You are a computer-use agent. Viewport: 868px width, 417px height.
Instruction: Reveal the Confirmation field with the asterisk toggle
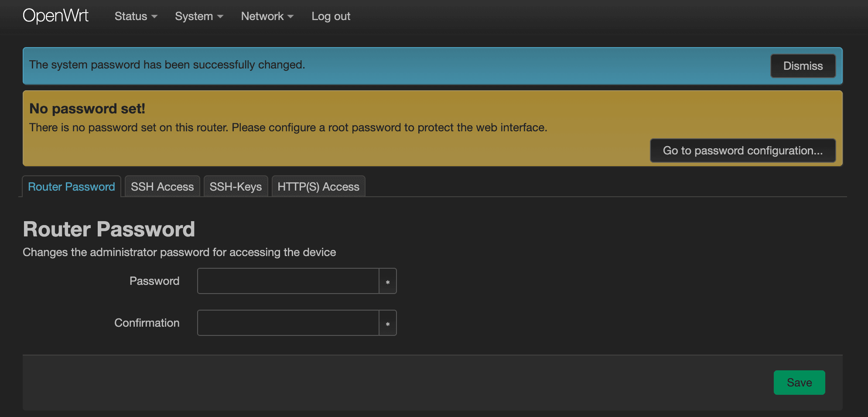(388, 323)
